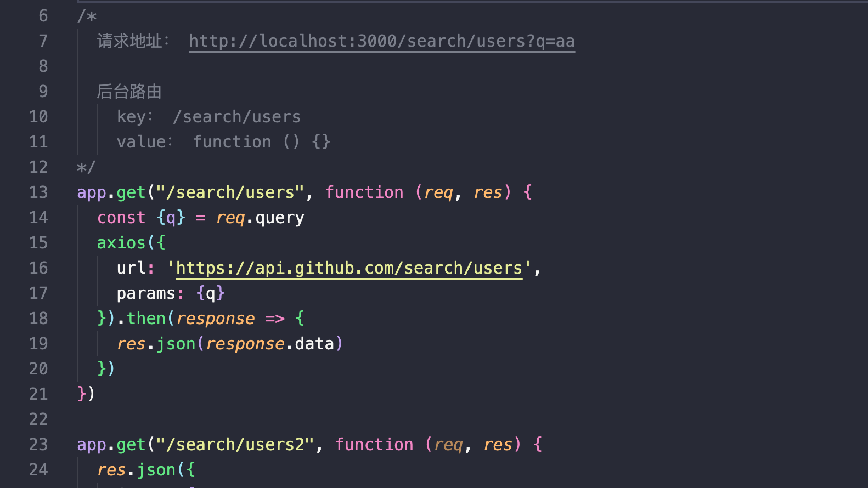Click 'key: /search/users' comment line

point(208,117)
